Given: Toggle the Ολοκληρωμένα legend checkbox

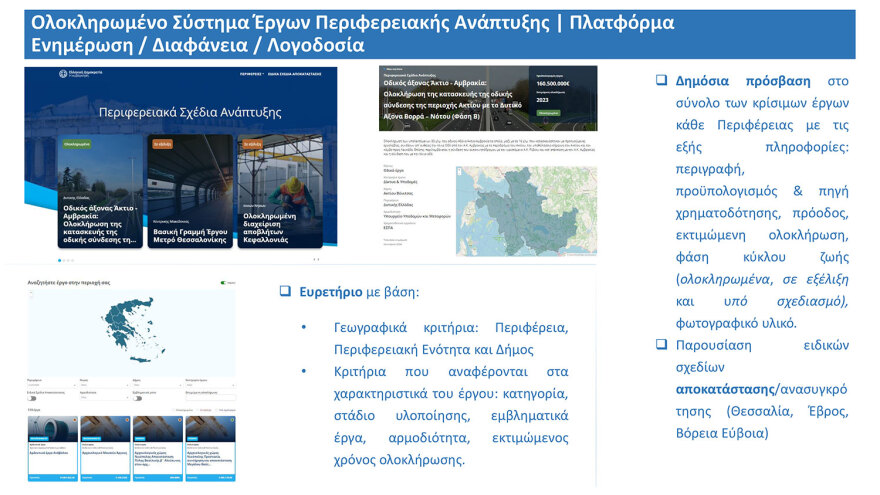Looking at the screenshot, I should point(175,410).
